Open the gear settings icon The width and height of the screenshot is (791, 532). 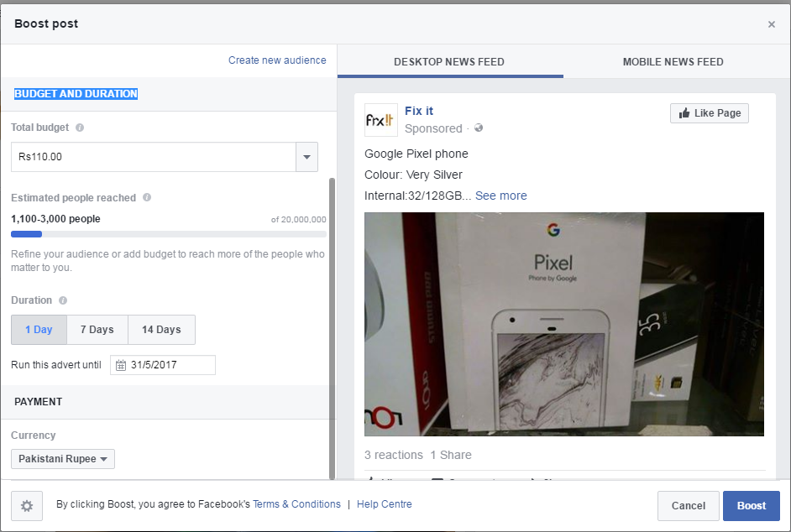(x=27, y=506)
